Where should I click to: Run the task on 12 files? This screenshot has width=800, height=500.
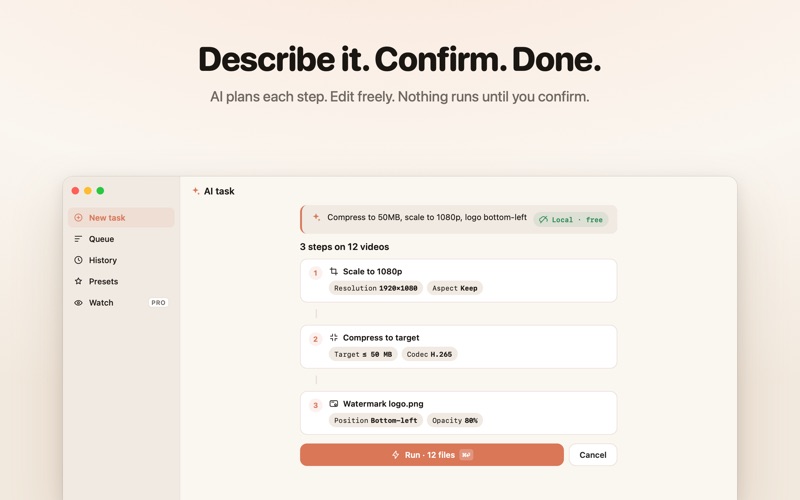[432, 455]
